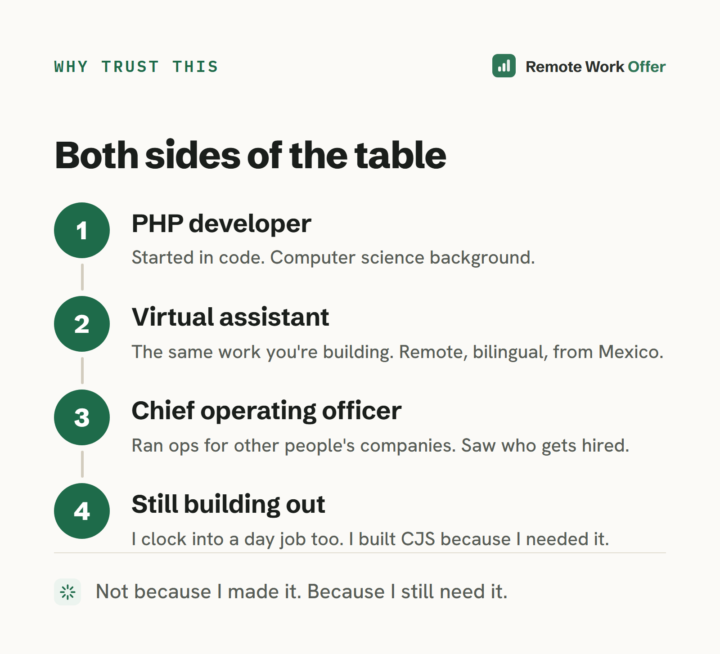The image size is (720, 654).
Task: Select the number 3 step circle
Action: point(82,417)
